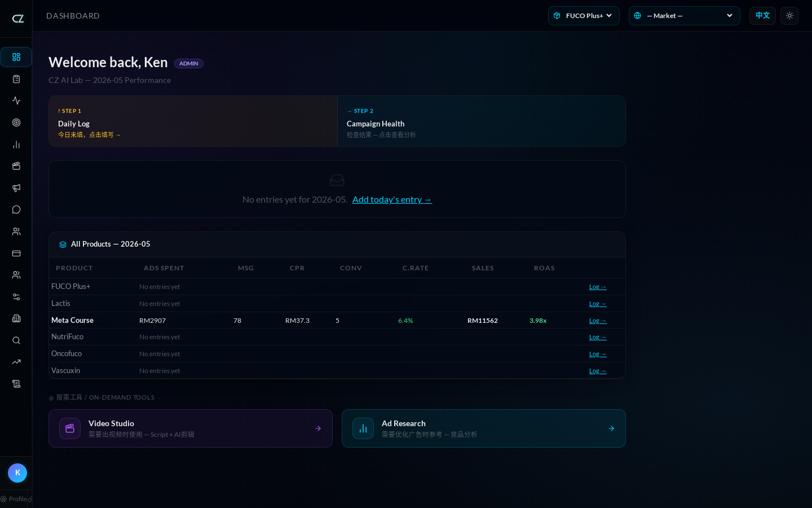
Task: Click the FUCO Plus+ table row name
Action: [x=70, y=286]
